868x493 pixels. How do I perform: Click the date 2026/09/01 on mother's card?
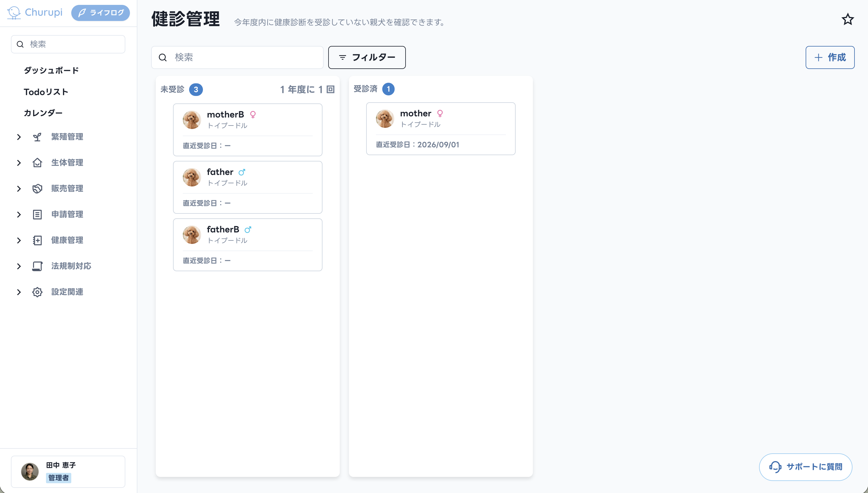point(438,145)
